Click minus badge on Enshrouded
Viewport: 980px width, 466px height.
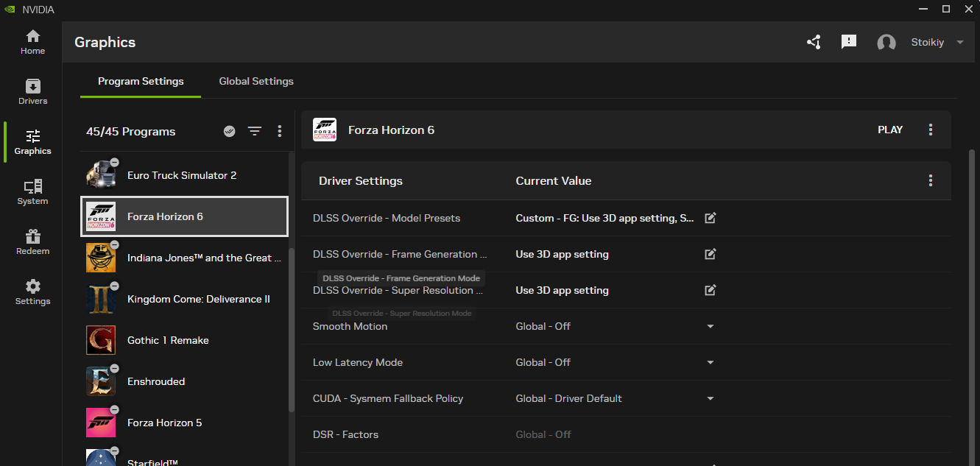[115, 368]
